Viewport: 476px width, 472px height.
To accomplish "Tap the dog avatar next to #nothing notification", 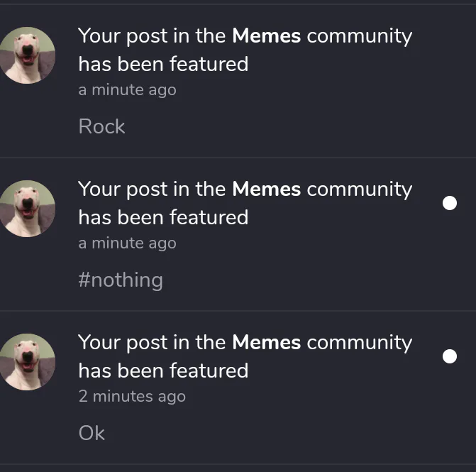I will tap(28, 208).
